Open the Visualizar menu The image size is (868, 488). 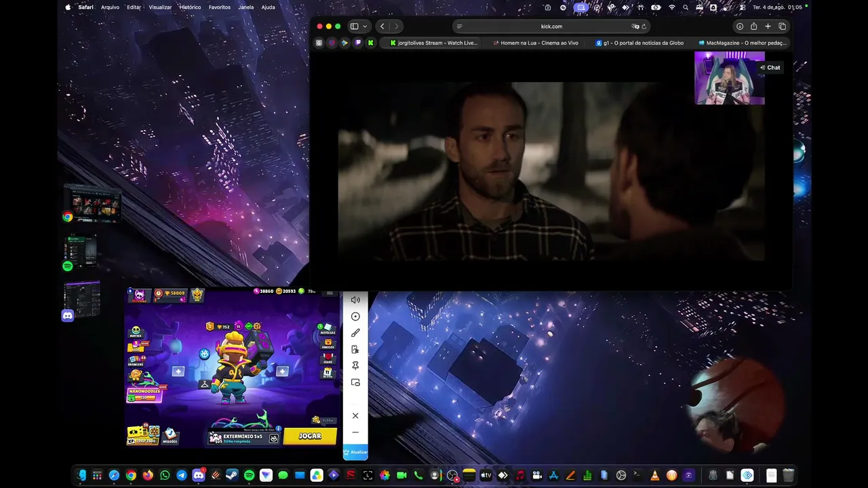[160, 7]
